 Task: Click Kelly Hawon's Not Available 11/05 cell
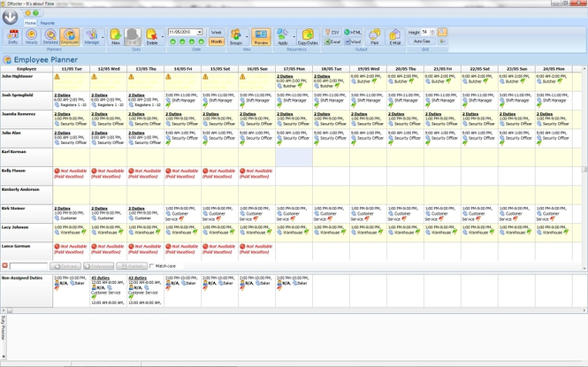[72, 176]
